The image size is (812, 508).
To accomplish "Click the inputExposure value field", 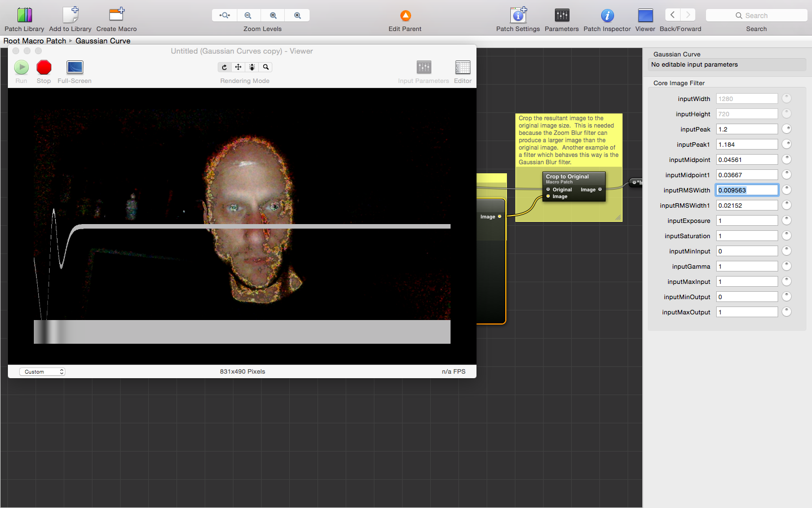I will [747, 221].
